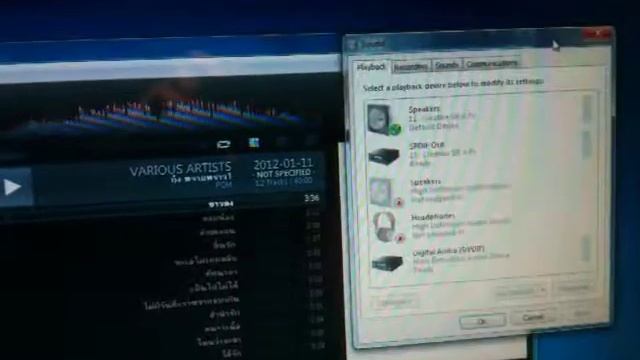Click Cancel in the Sound dialog
The image size is (640, 360).
click(533, 318)
